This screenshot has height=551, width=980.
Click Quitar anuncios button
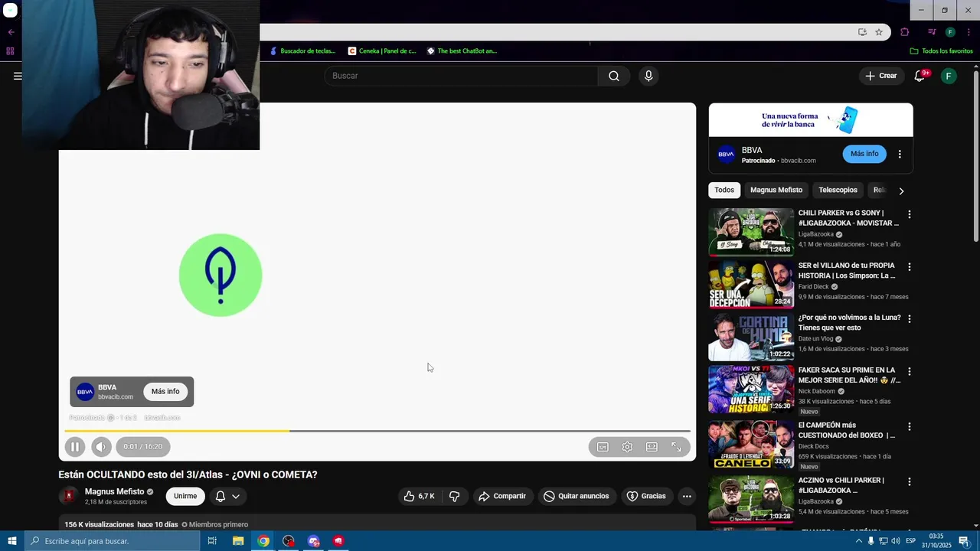point(577,496)
